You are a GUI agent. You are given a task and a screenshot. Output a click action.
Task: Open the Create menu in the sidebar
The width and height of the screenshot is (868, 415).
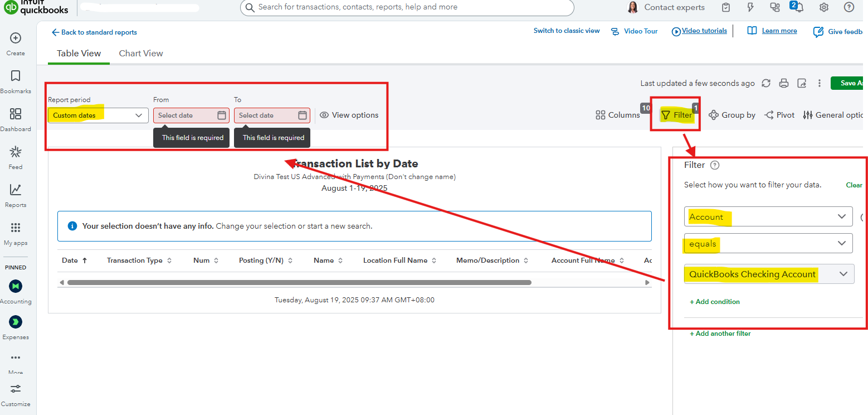(x=16, y=44)
